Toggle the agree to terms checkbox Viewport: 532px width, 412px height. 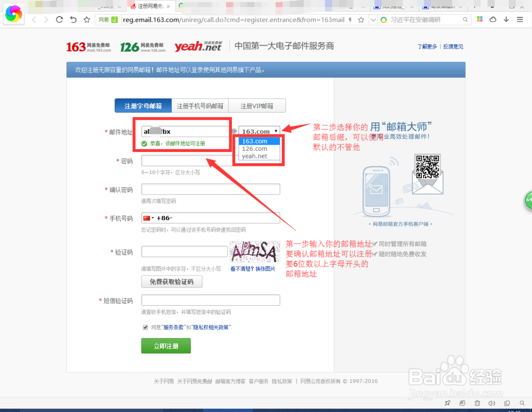tap(145, 327)
